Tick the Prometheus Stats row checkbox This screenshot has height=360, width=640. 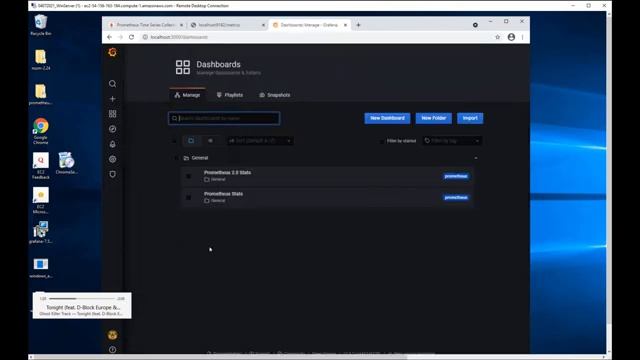188,198
